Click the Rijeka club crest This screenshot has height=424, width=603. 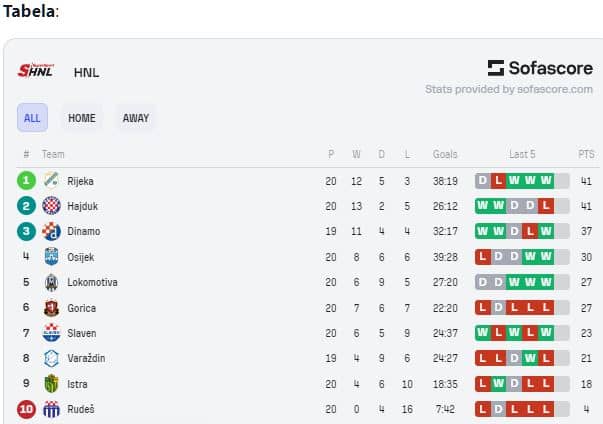point(51,181)
